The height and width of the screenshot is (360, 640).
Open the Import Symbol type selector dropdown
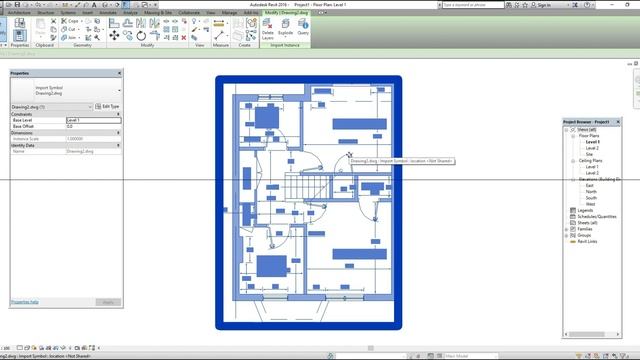[119, 90]
